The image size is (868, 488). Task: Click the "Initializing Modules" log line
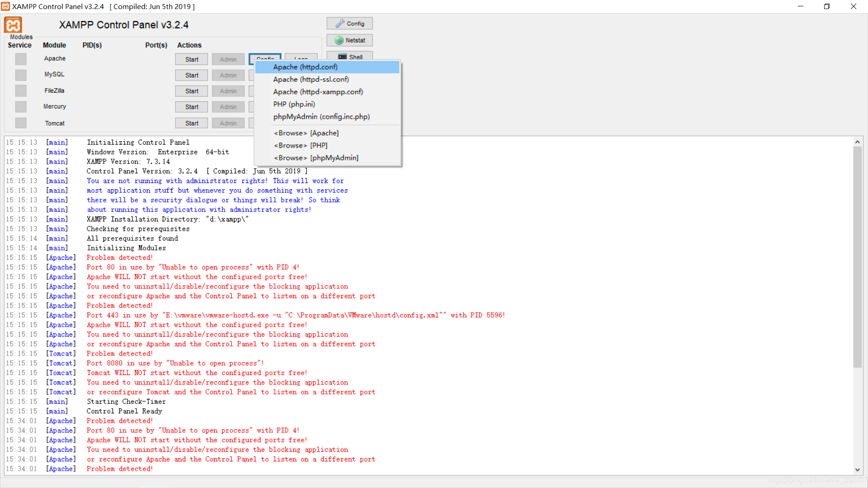point(126,248)
